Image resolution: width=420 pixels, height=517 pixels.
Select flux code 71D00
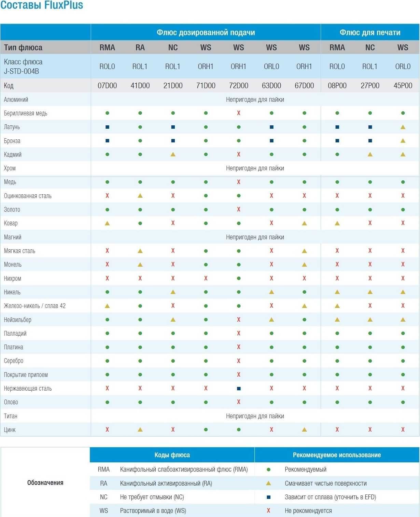tap(206, 86)
